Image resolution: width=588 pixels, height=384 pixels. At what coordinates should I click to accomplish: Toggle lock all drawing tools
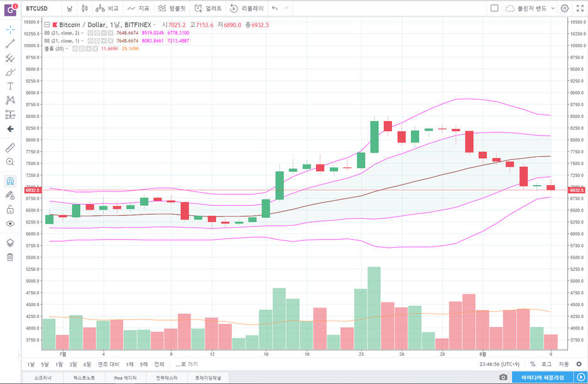[10, 210]
